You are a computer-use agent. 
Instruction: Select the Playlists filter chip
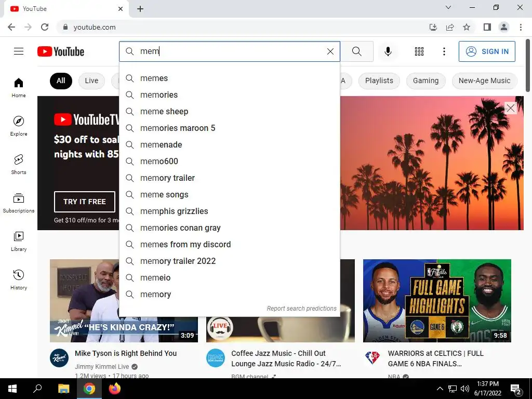pyautogui.click(x=379, y=81)
